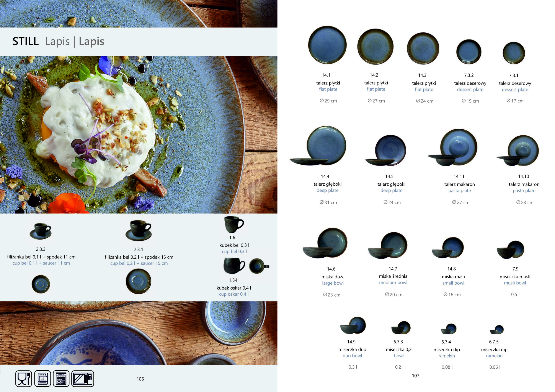Click the page number 107
555x392 pixels.
point(416,376)
